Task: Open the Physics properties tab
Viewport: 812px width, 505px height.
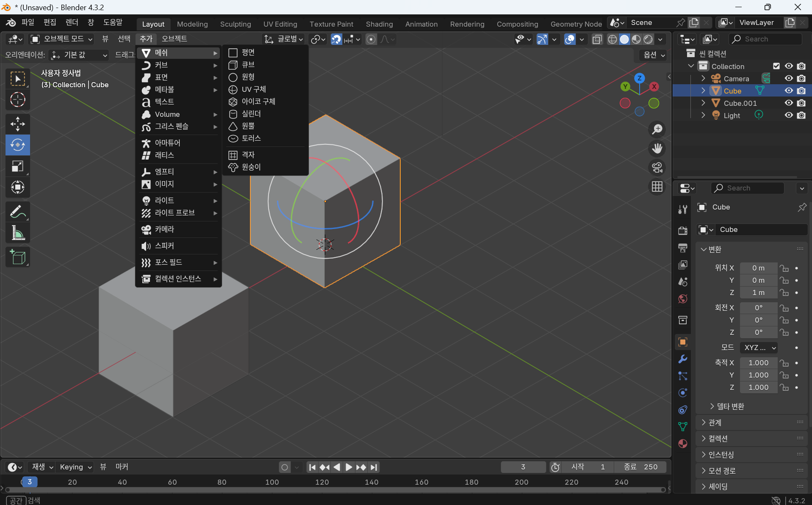Action: click(x=682, y=393)
